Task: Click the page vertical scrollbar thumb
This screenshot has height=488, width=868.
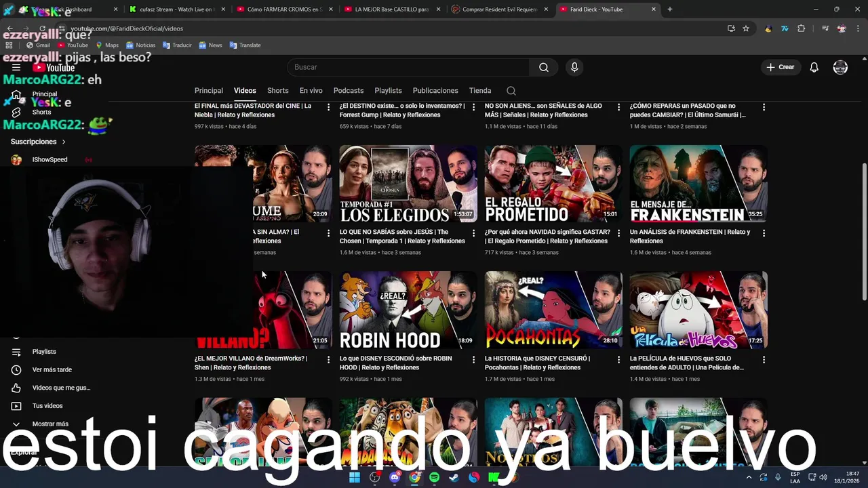Action: (863, 230)
